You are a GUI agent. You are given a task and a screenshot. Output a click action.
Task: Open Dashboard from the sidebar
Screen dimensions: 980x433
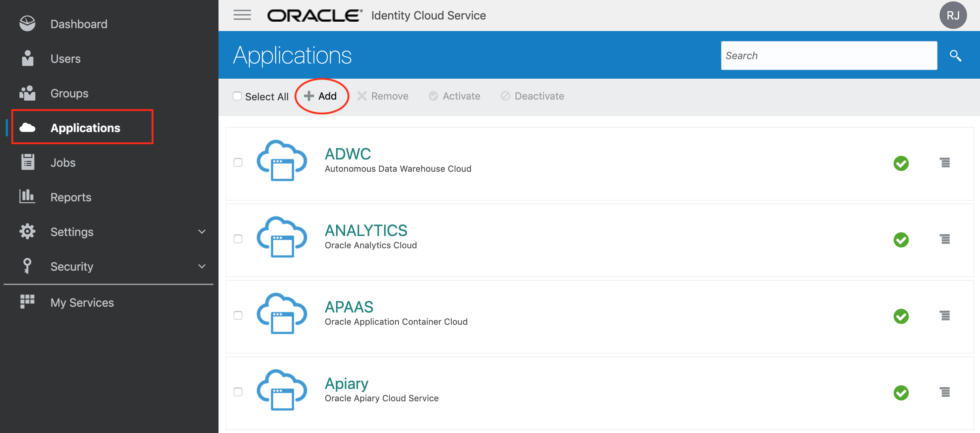coord(79,24)
